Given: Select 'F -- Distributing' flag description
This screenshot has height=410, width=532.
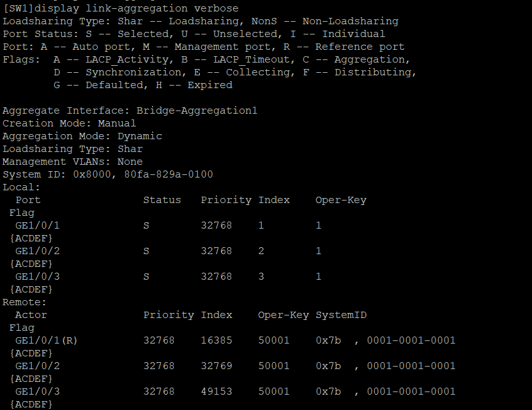Looking at the screenshot, I should coord(357,72).
